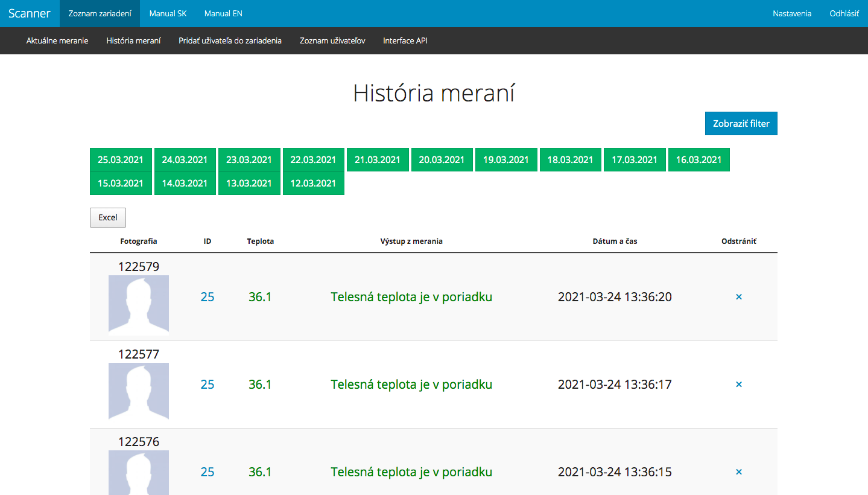Log out using the Odhlásiť link
The height and width of the screenshot is (495, 868).
[x=844, y=13]
